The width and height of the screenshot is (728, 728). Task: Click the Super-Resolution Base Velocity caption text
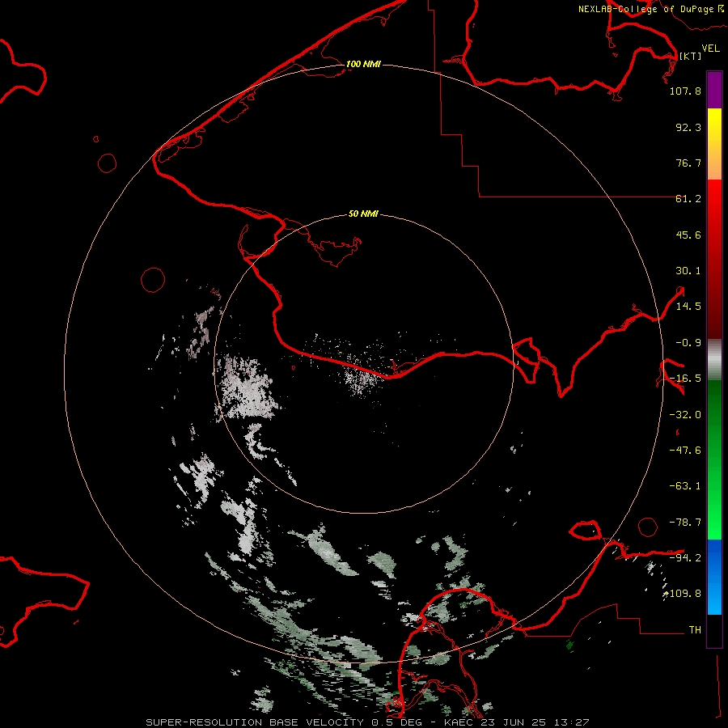tap(367, 722)
